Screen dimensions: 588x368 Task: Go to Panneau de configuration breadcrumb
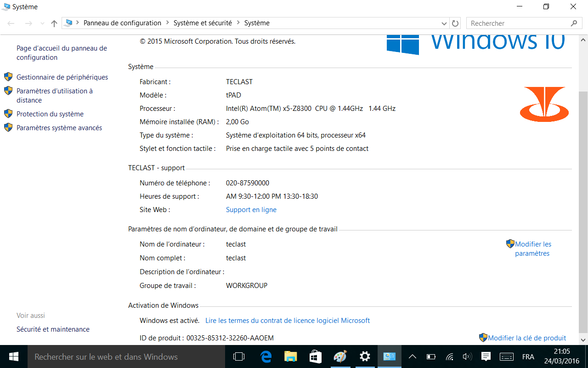point(122,23)
